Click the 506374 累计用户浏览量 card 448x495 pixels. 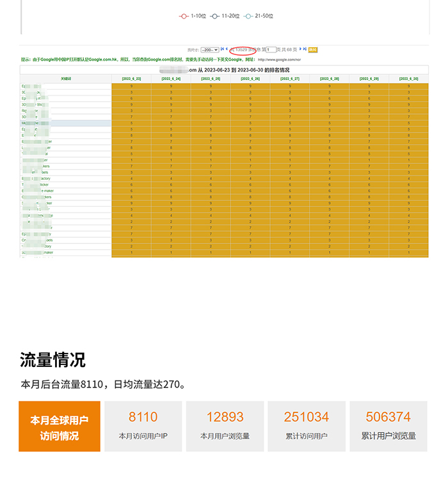(388, 426)
